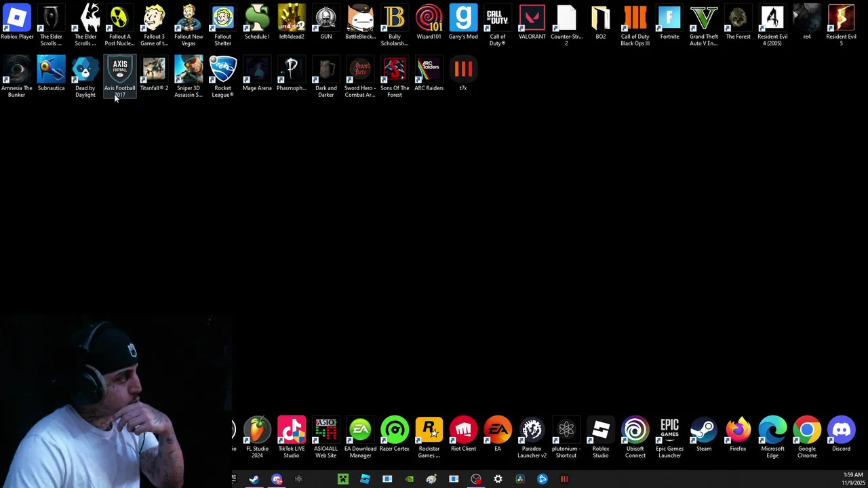Launch the left4dead2 shortcut
The height and width of the screenshot is (488, 868).
pos(292,23)
